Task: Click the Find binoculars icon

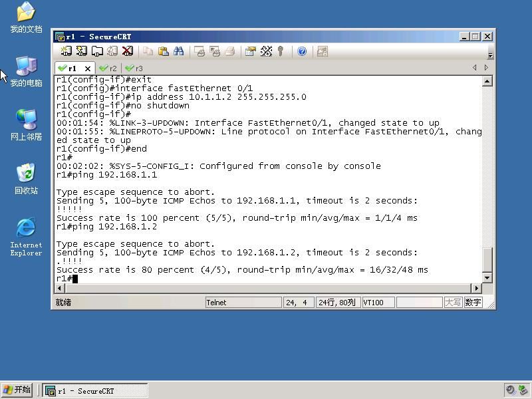Action: tap(178, 51)
